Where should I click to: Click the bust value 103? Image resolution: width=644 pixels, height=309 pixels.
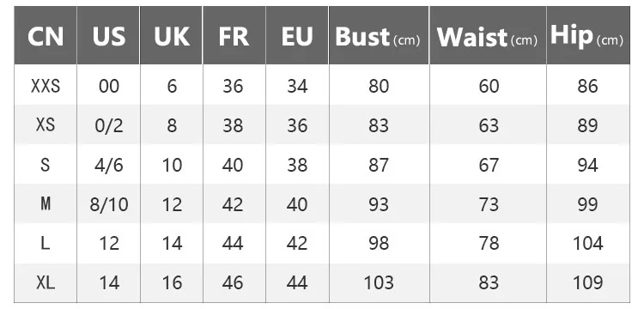pyautogui.click(x=379, y=282)
